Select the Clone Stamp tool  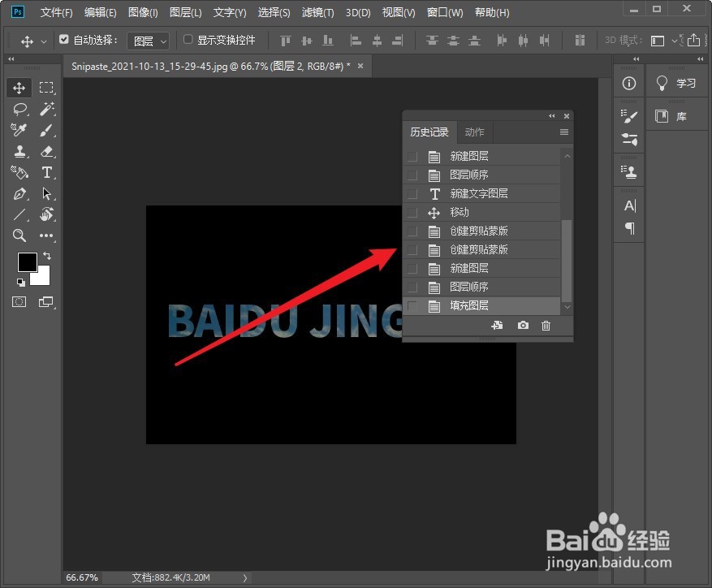pyautogui.click(x=19, y=151)
